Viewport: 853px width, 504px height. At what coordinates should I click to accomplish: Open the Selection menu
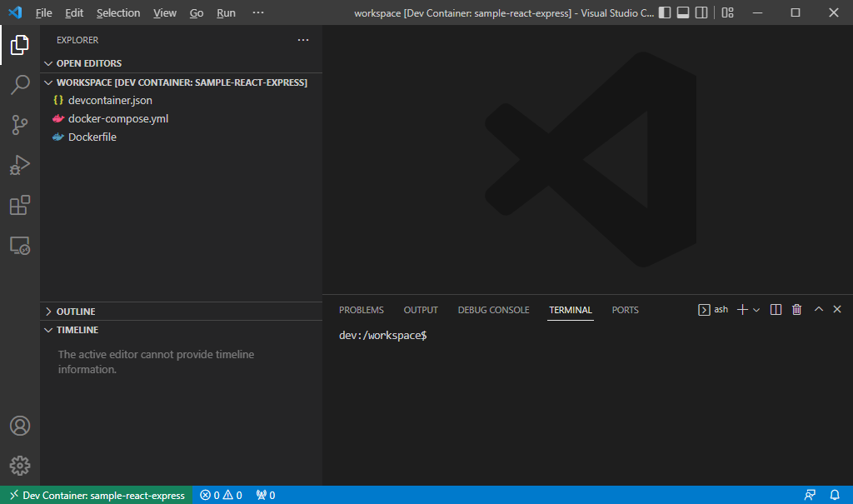118,12
